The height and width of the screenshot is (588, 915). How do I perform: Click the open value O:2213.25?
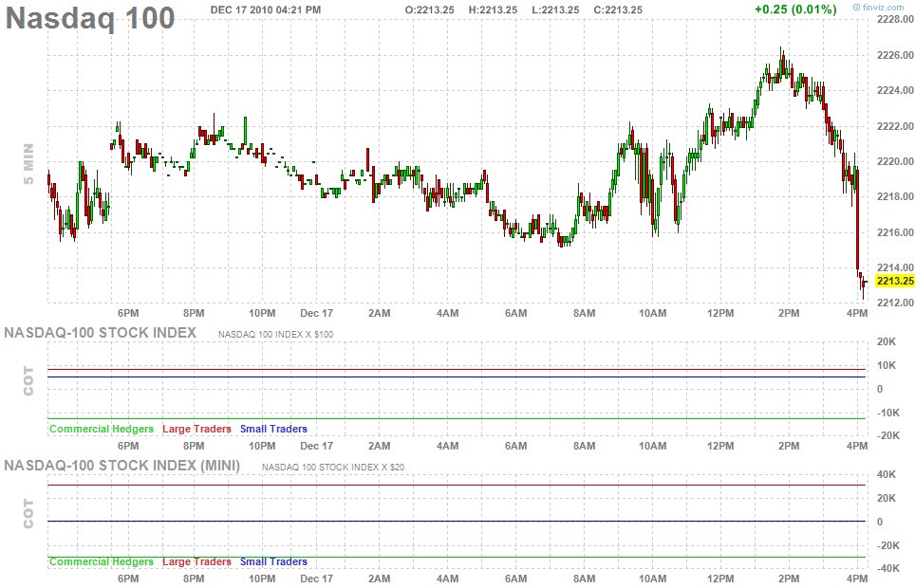point(429,9)
